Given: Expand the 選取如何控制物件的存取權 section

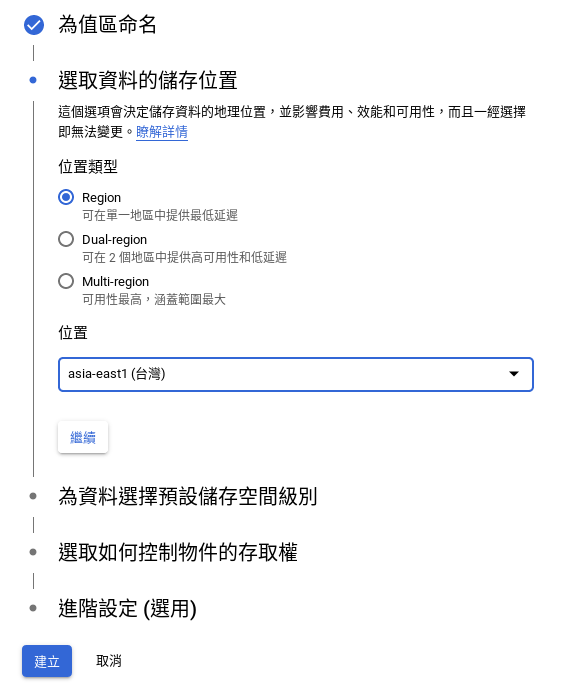Looking at the screenshot, I should point(178,552).
